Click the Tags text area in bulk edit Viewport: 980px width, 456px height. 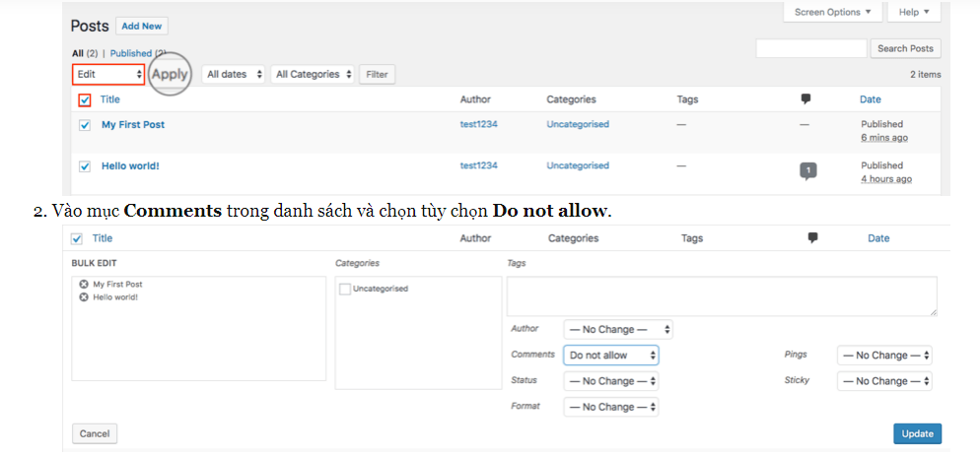[721, 295]
